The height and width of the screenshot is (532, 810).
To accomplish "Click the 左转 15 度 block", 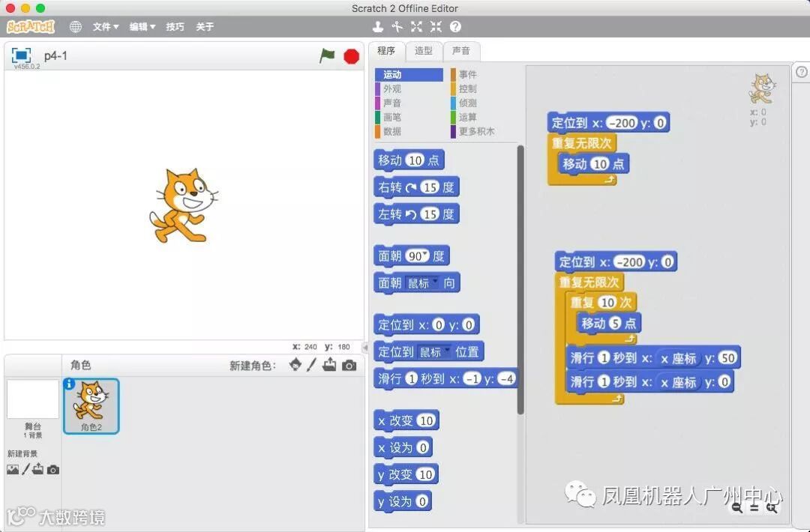I will [x=416, y=214].
